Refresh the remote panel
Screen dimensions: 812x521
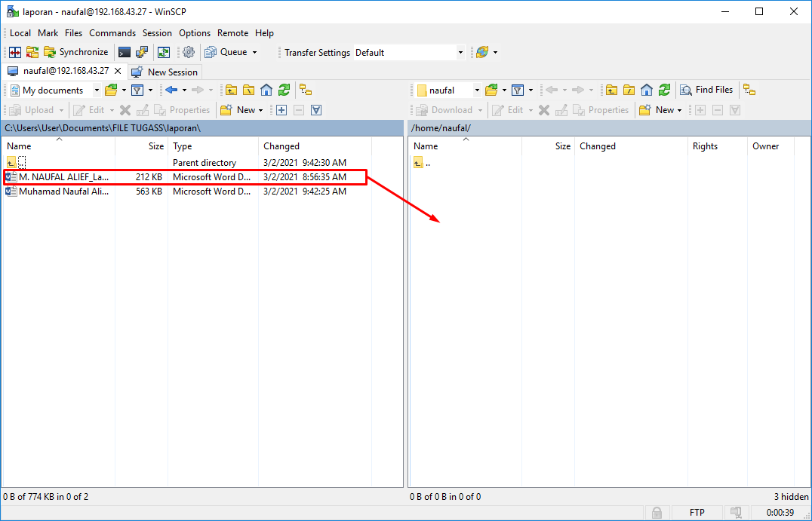click(664, 90)
